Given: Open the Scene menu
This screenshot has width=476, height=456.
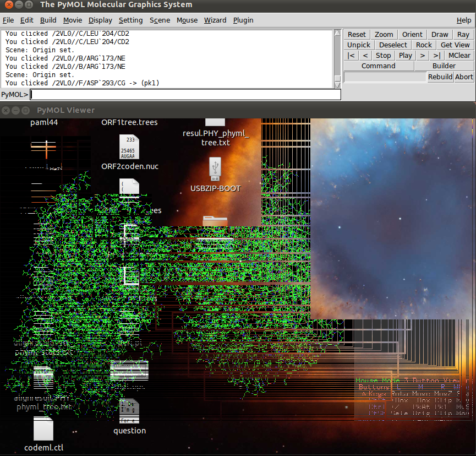Looking at the screenshot, I should pos(160,20).
